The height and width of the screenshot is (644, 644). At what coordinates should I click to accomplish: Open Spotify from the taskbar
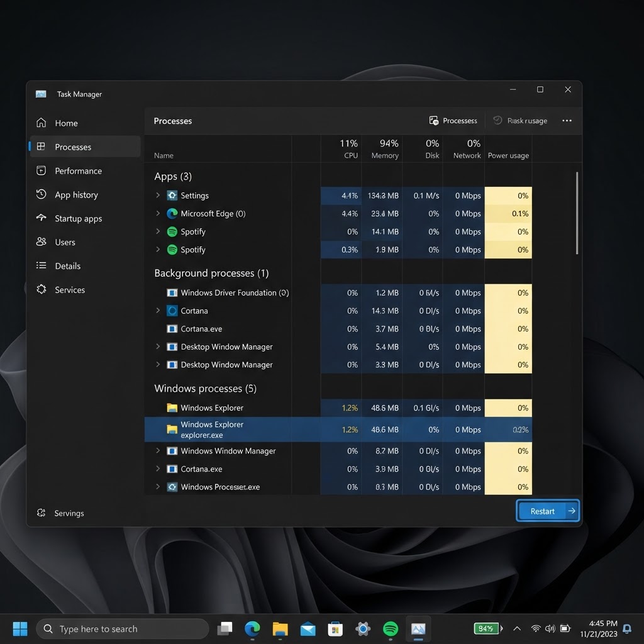click(x=390, y=628)
